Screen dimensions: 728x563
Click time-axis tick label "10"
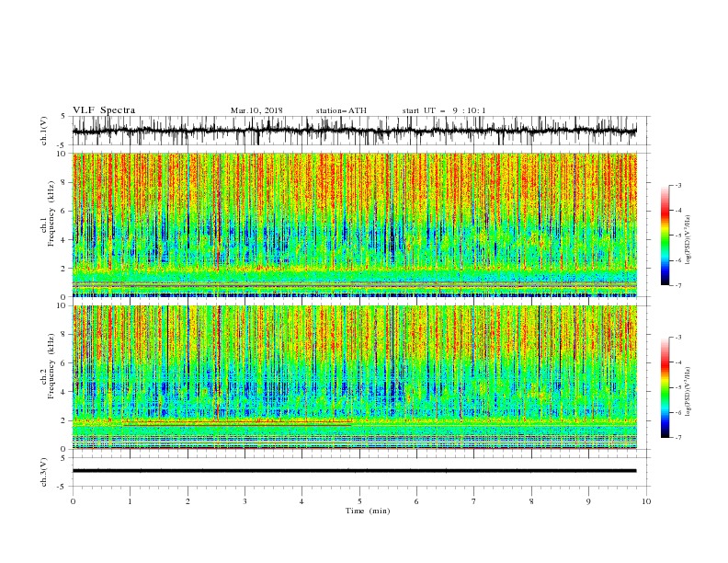[x=646, y=501]
